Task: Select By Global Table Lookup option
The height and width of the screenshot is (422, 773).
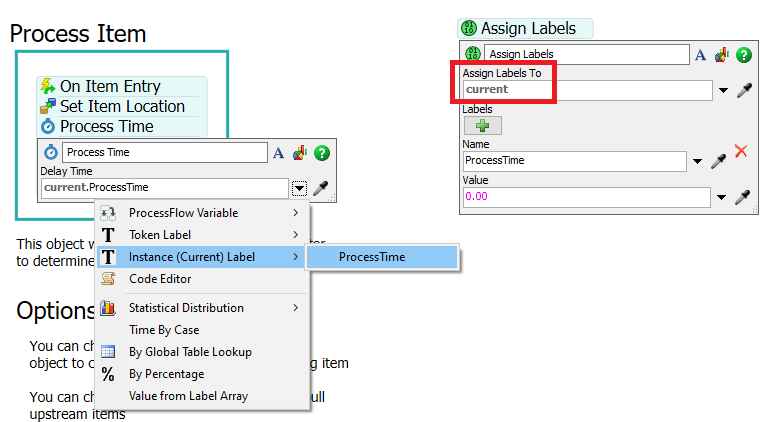Action: pyautogui.click(x=203, y=352)
